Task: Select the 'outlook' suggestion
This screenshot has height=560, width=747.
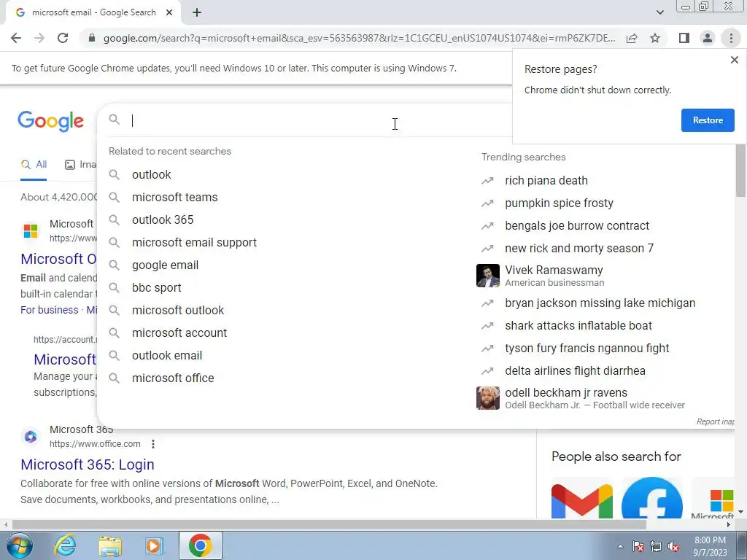Action: [x=151, y=175]
